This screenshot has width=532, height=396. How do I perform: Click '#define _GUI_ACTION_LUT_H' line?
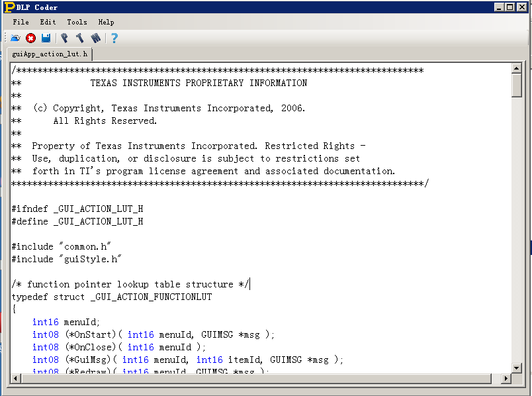77,221
